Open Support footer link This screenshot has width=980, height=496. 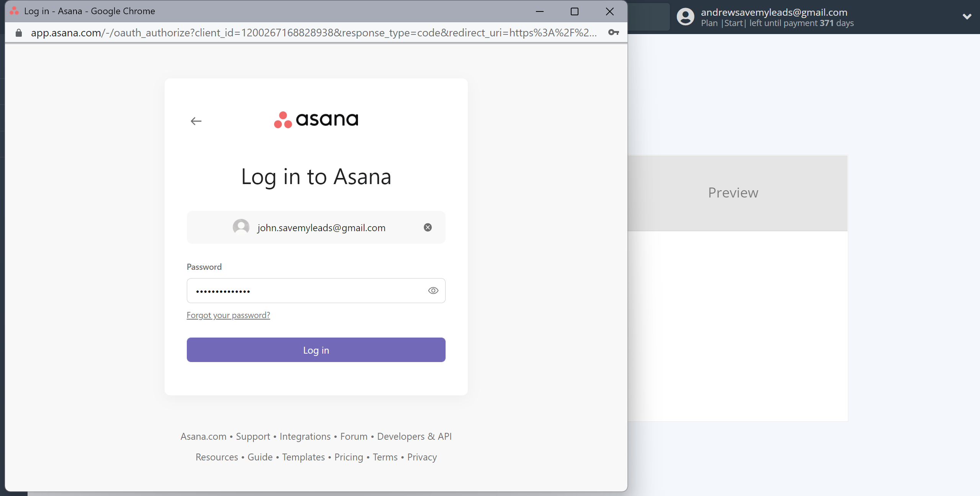click(253, 437)
